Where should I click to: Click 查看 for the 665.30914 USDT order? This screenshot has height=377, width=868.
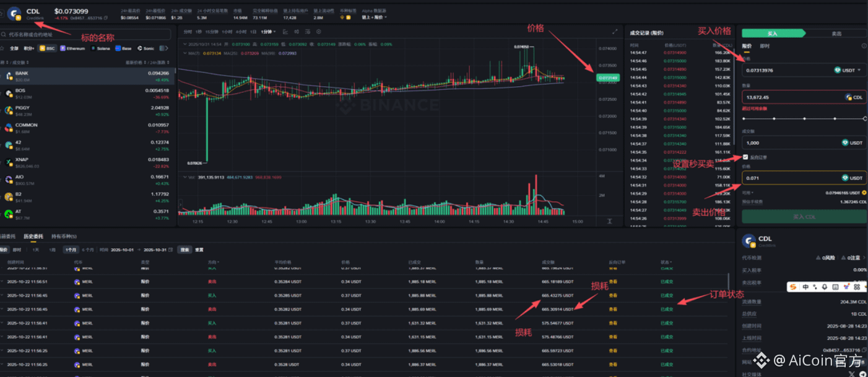coord(613,309)
